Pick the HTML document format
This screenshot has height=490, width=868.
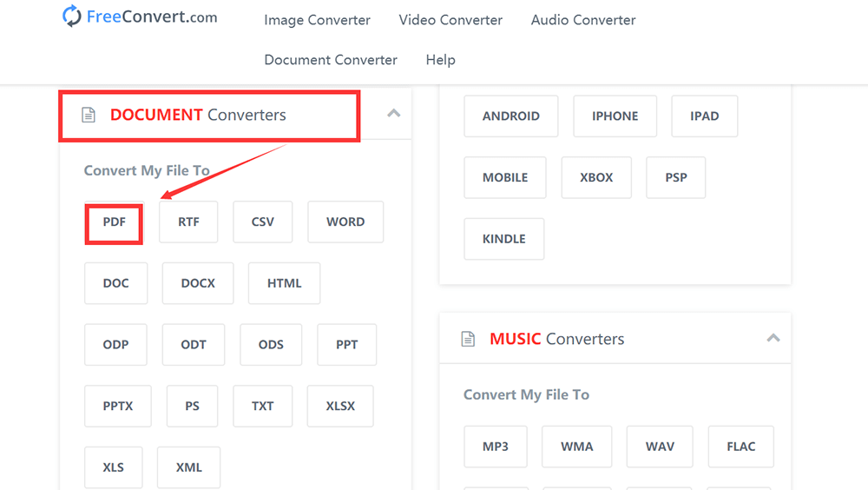tap(284, 283)
